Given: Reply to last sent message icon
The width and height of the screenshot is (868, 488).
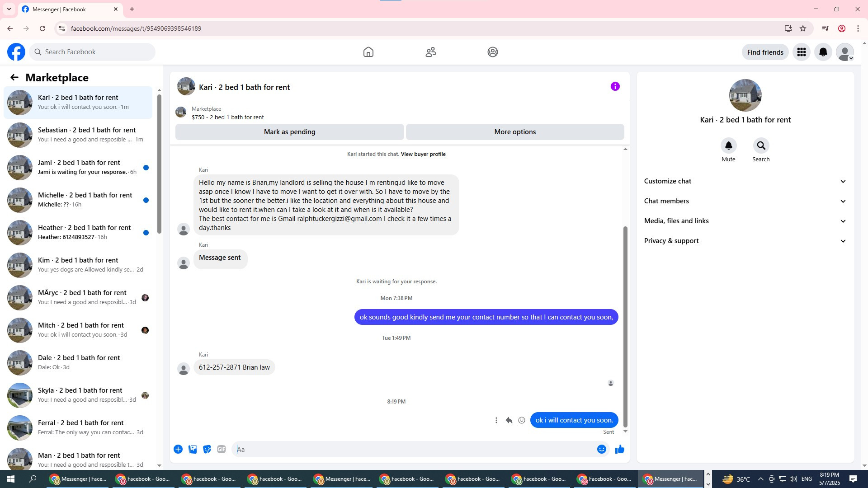Looking at the screenshot, I should coord(509,420).
